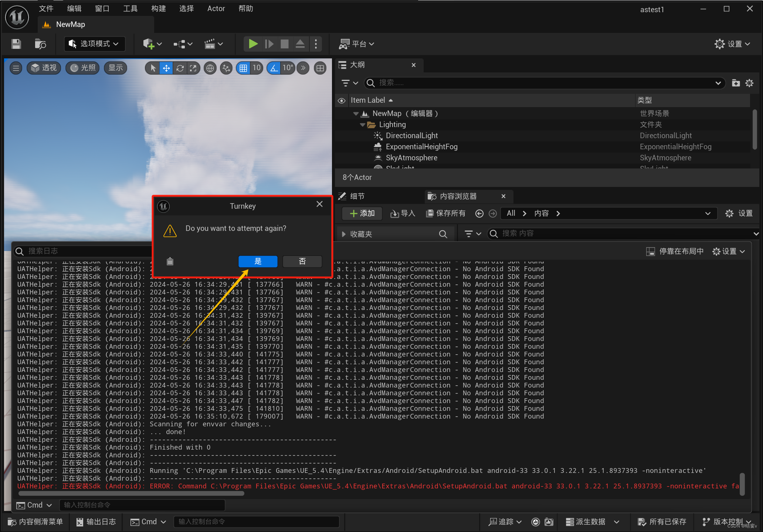Toggle grid snapping in the viewport
The height and width of the screenshot is (532, 763).
pyautogui.click(x=243, y=68)
